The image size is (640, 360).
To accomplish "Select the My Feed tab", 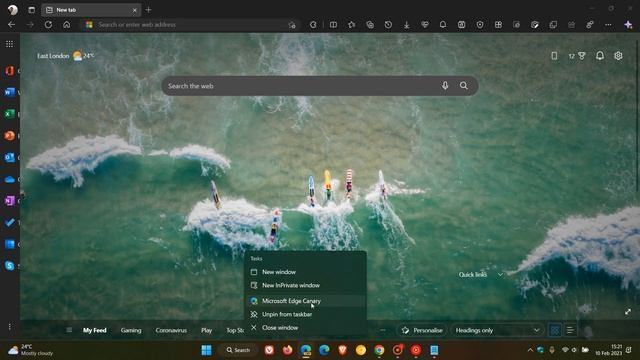I will [x=95, y=330].
